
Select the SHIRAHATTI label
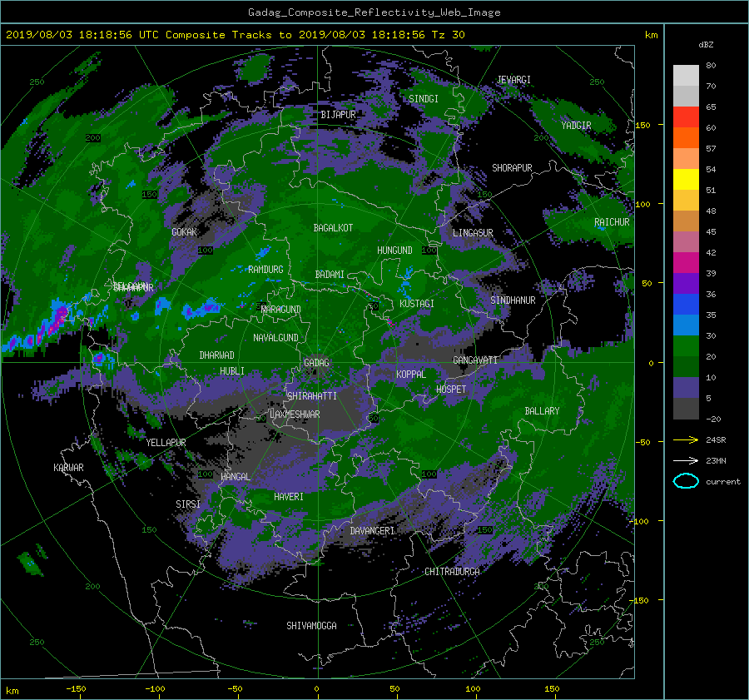click(312, 396)
